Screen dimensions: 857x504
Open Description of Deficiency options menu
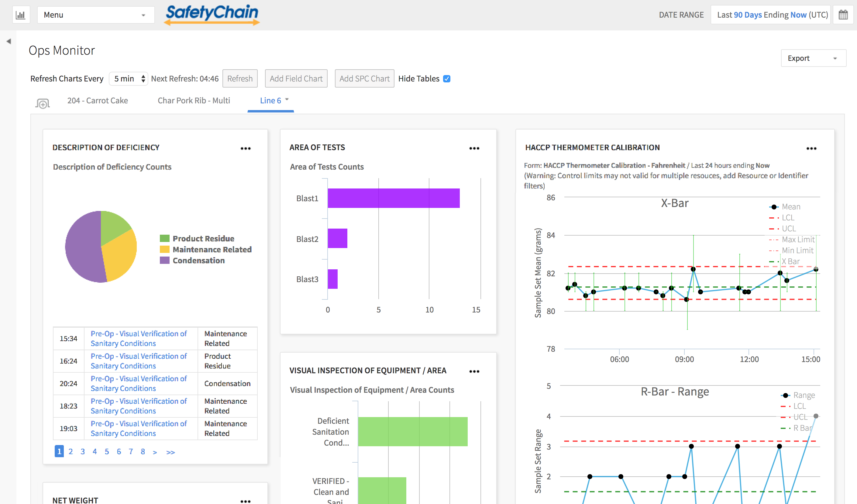click(x=246, y=149)
